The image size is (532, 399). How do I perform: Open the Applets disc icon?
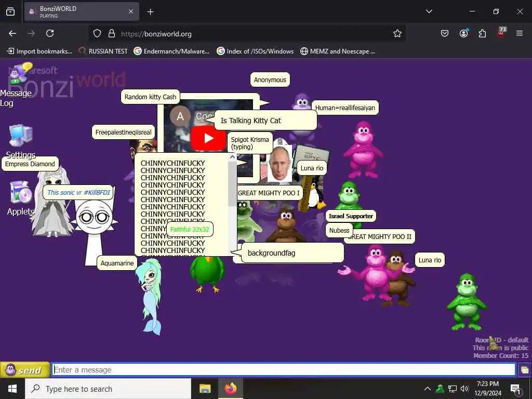point(21,192)
